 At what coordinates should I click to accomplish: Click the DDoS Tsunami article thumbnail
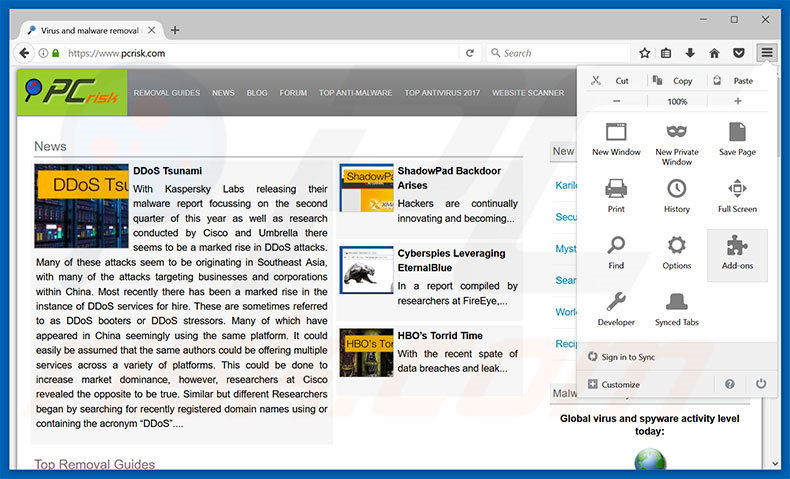pos(81,206)
